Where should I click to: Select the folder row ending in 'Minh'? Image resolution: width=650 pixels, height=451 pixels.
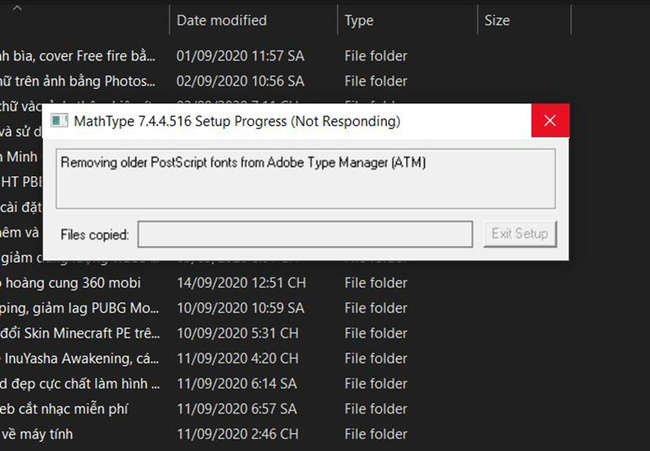(20, 156)
